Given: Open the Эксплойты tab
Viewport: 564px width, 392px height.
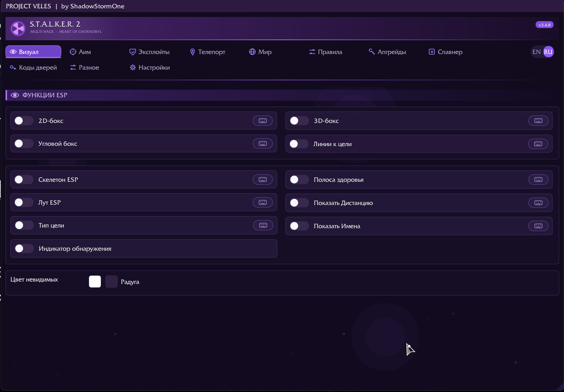Looking at the screenshot, I should coord(149,52).
